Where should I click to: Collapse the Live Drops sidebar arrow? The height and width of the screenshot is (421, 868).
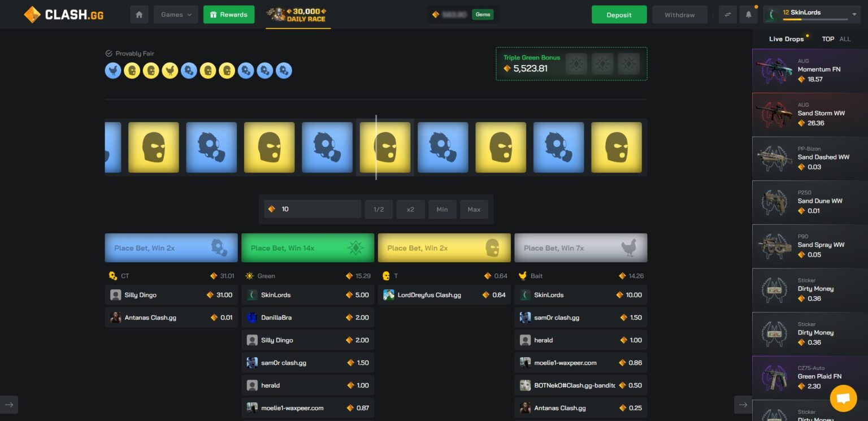[744, 405]
